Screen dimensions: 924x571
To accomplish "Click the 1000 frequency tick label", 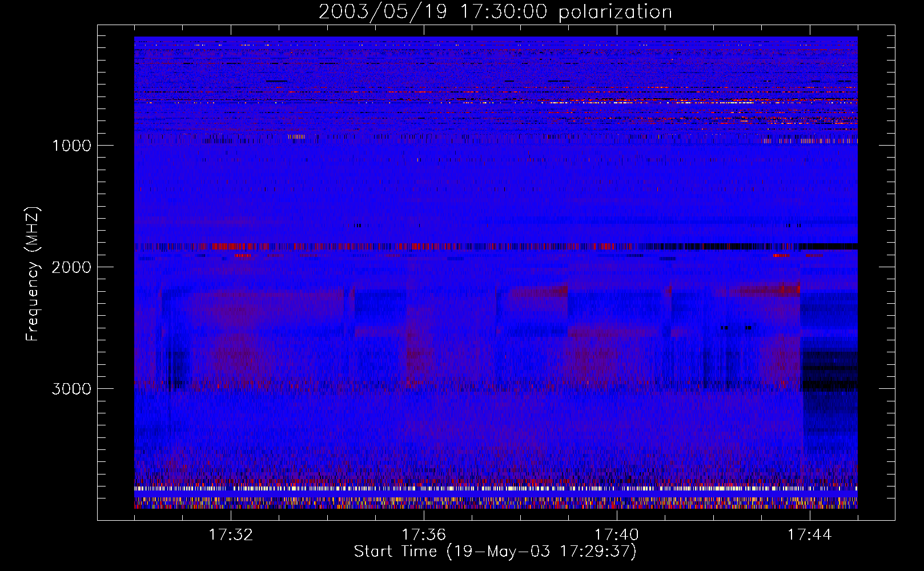I will (x=71, y=146).
